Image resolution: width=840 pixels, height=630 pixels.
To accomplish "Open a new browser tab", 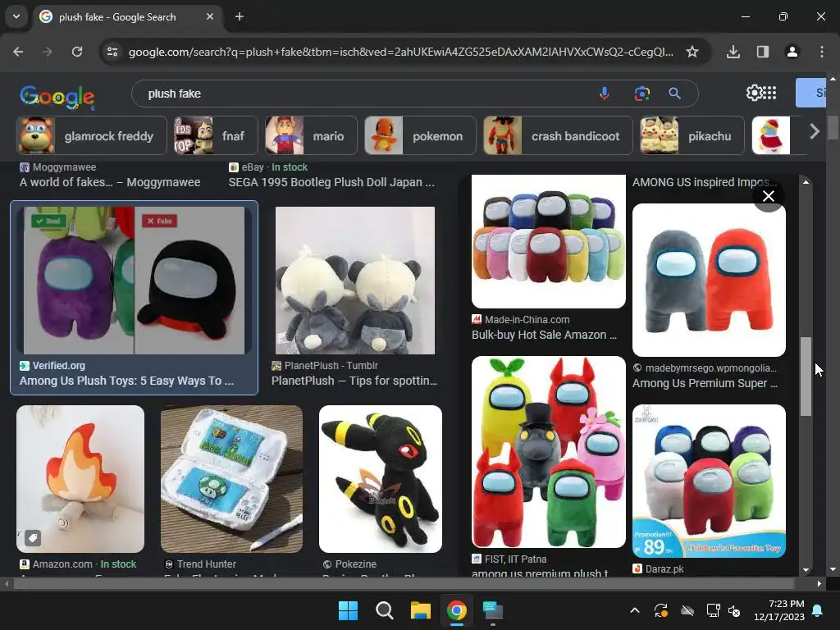I will coord(240,16).
